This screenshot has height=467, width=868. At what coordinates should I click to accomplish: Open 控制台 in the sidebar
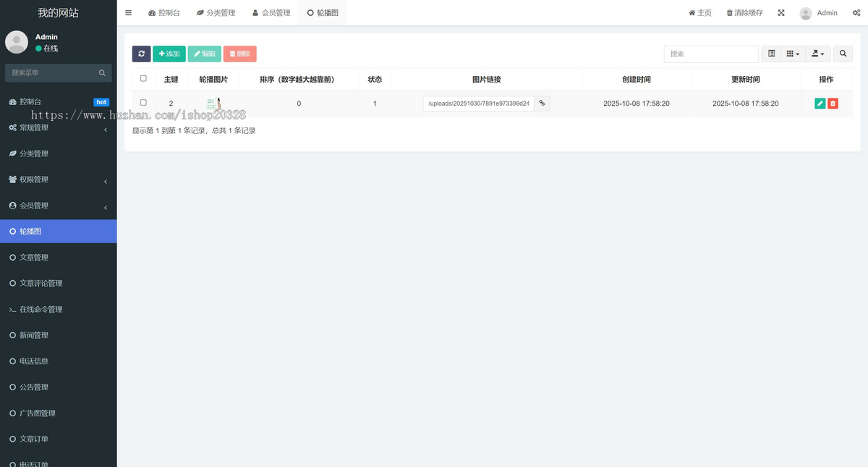[58, 102]
